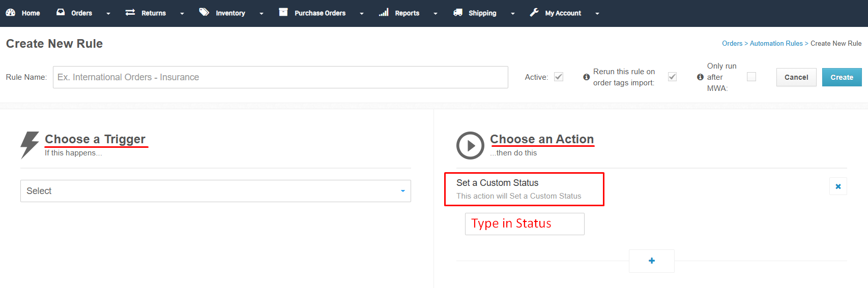
Task: Click the Rule Name text field
Action: click(280, 77)
